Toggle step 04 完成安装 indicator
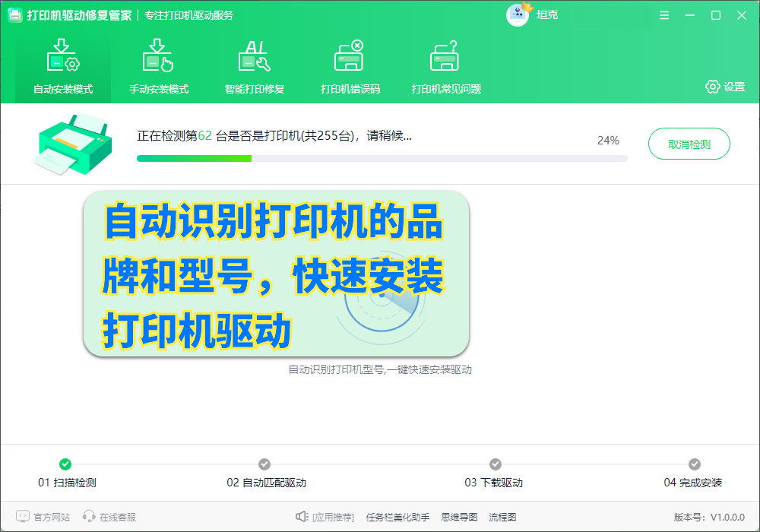This screenshot has height=532, width=760. coord(695,464)
